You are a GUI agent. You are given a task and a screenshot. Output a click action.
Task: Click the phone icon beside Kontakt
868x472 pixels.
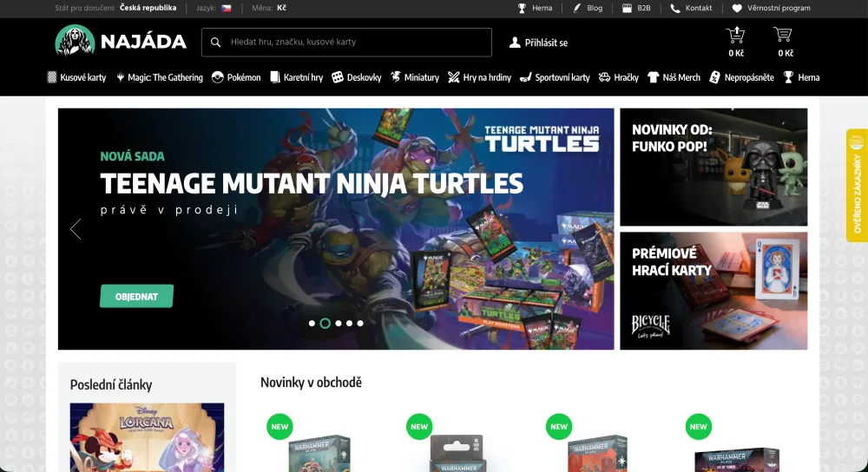click(674, 9)
